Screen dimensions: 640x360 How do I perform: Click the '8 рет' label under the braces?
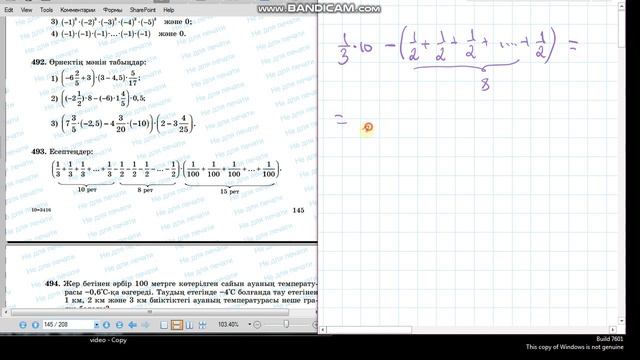145,190
